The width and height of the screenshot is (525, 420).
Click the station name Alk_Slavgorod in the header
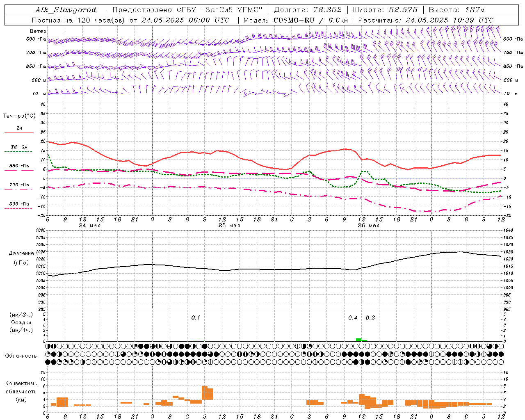66,10
